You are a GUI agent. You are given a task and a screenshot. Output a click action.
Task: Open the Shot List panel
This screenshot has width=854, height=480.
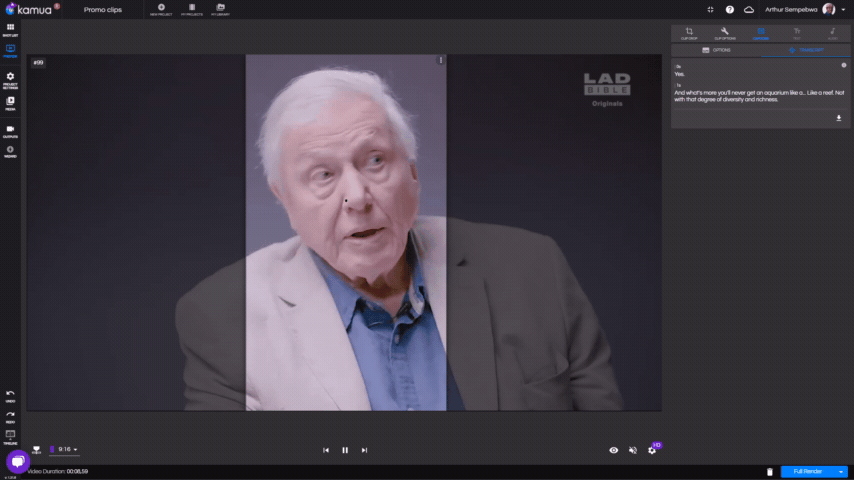(10, 29)
